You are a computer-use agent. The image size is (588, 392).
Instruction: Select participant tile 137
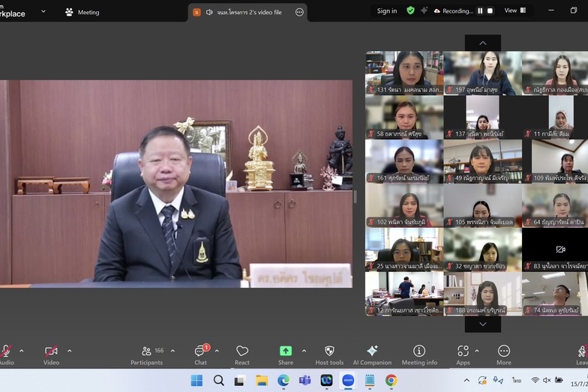483,117
